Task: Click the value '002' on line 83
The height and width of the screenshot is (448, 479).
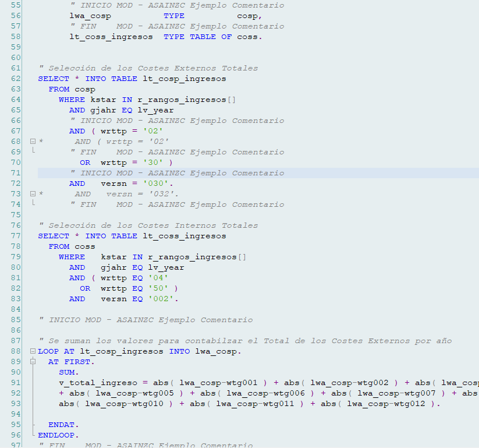Action: pyautogui.click(x=161, y=299)
